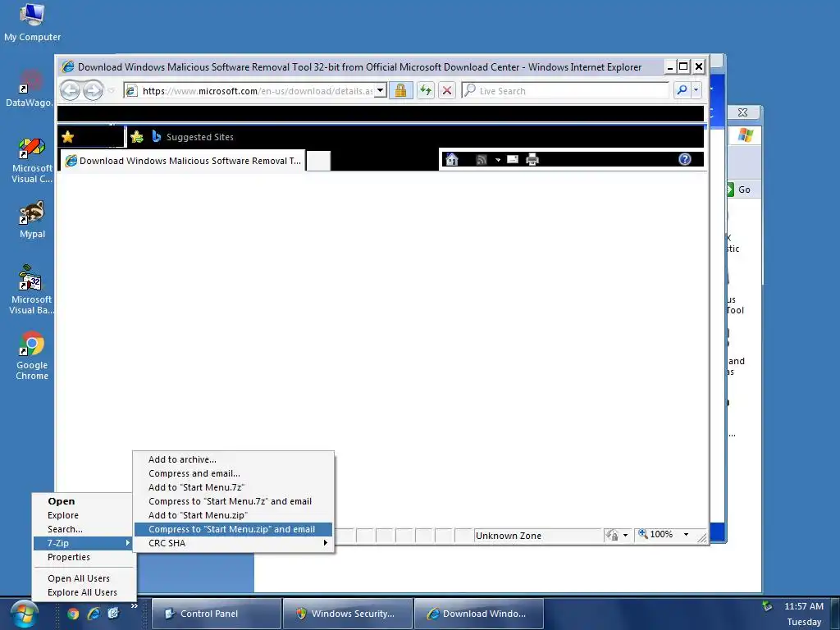Viewport: 840px width, 630px height.
Task: Expand the CRC SHA submenu
Action: coord(234,543)
